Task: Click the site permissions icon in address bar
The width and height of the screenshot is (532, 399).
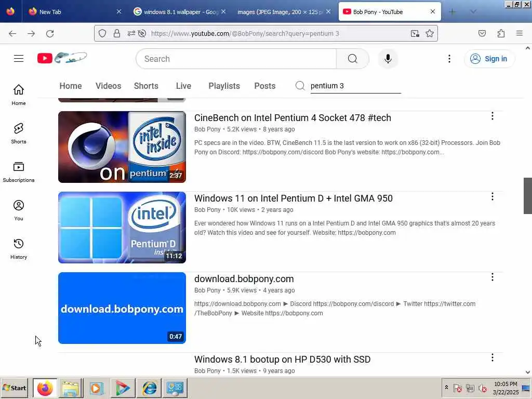Action: [x=131, y=33]
